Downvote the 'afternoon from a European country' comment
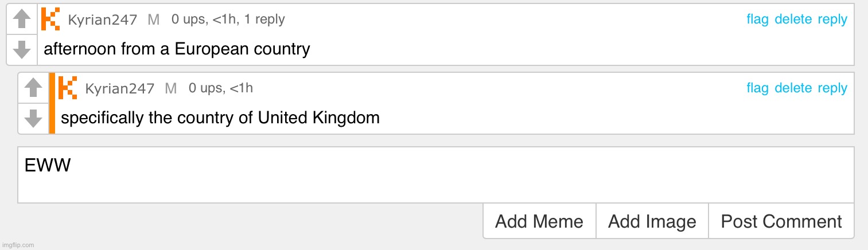Screen dimensions: 868x250 [22, 49]
